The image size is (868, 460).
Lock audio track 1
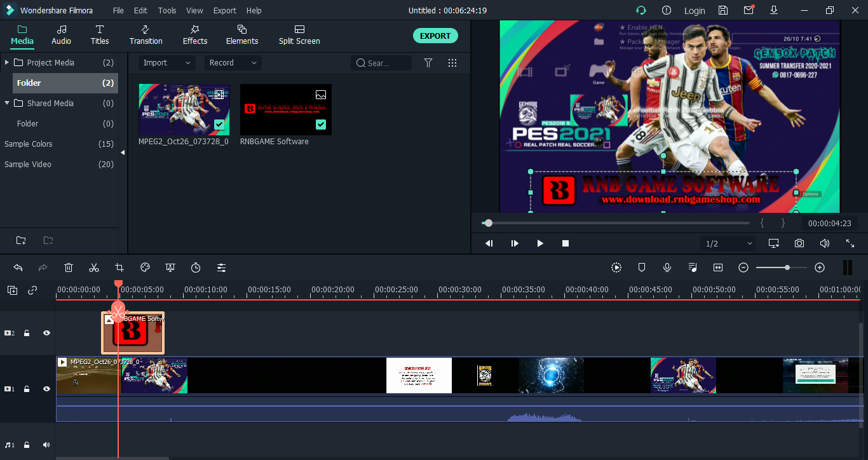27,445
